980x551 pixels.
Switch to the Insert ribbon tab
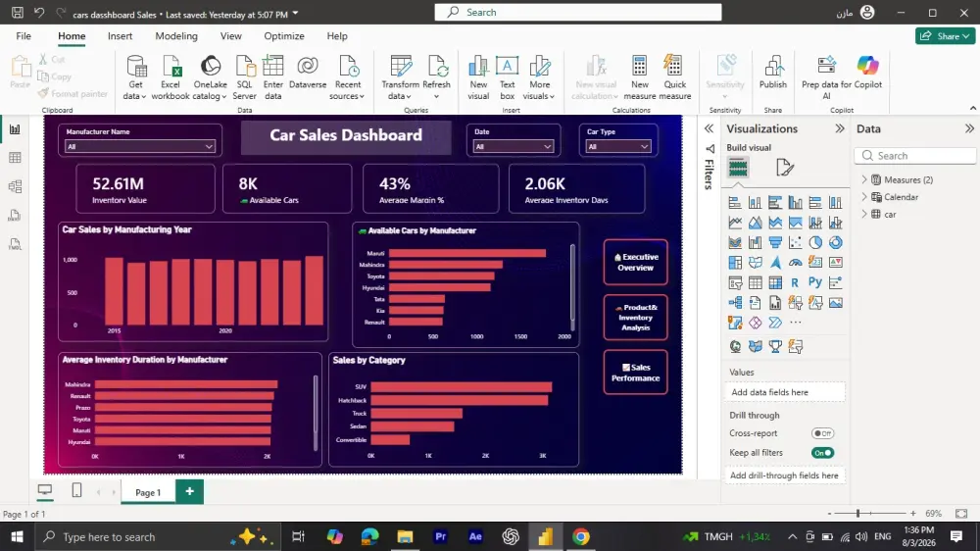120,35
